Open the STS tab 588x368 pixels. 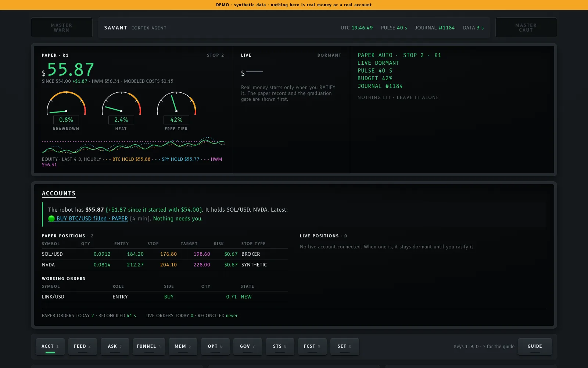click(x=280, y=346)
